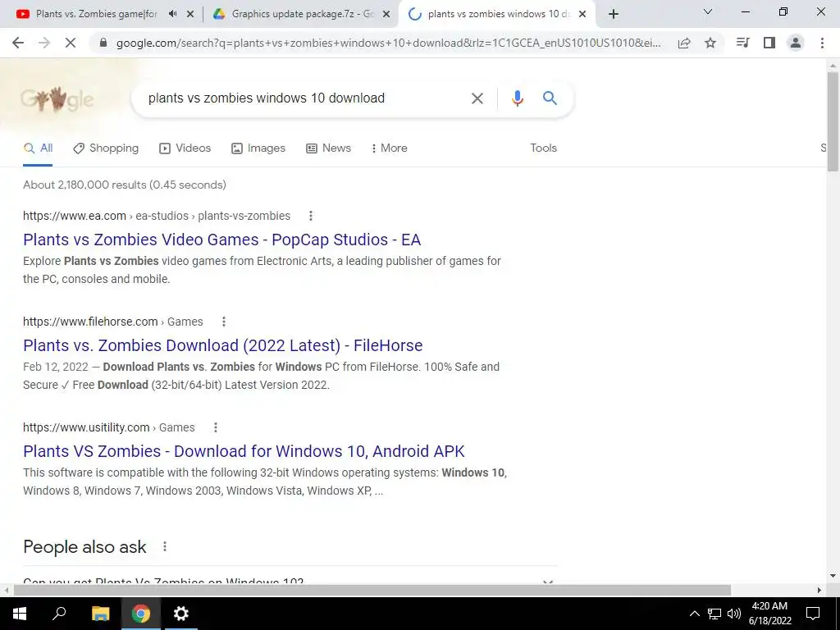The image size is (840, 630).
Task: Click the browser address bar URL
Action: click(x=388, y=43)
